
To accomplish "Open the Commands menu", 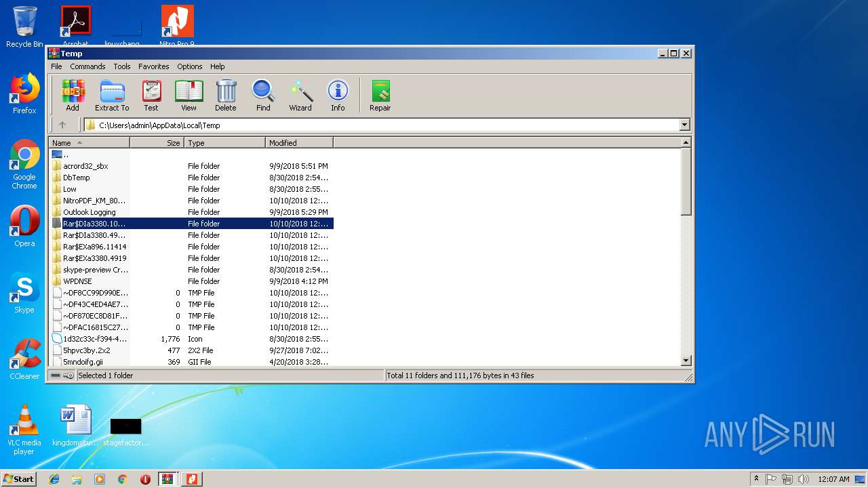I will (87, 66).
